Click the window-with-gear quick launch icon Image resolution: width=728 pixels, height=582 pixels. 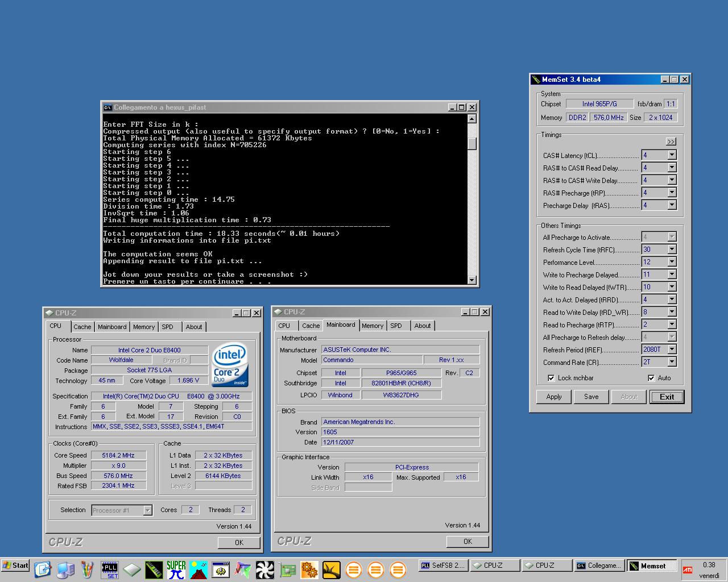point(221,569)
